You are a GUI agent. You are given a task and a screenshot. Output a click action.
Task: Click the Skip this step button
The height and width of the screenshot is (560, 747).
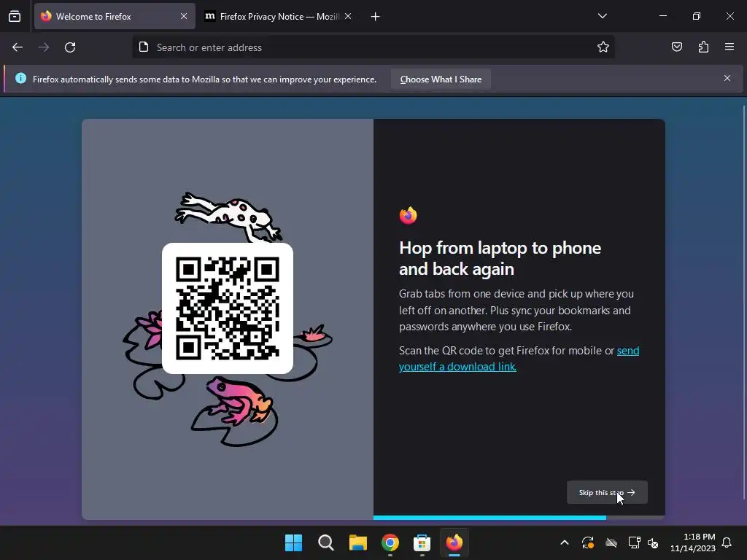(x=607, y=492)
